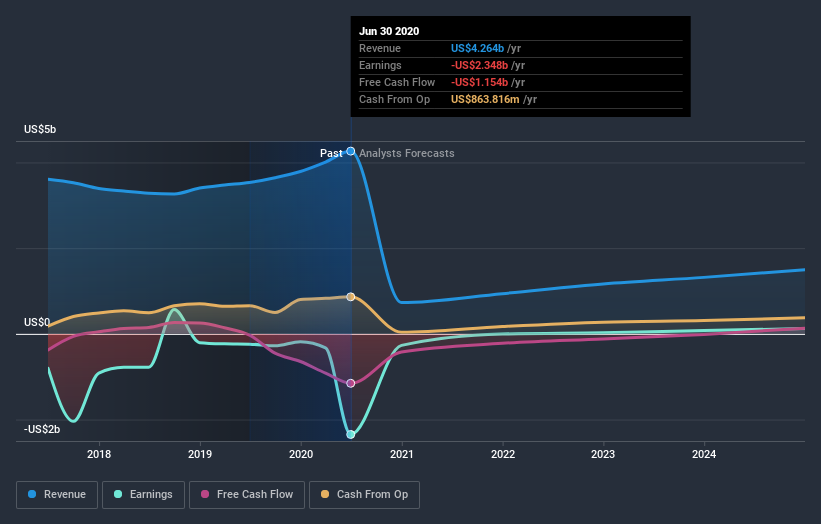Click the -US$1.154b free cash flow value
821x524 pixels.
pos(479,82)
